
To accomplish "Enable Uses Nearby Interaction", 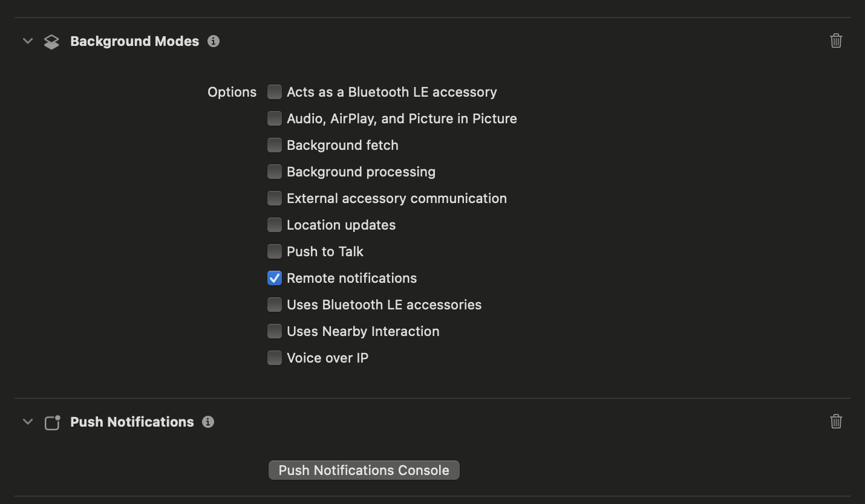I will click(275, 331).
